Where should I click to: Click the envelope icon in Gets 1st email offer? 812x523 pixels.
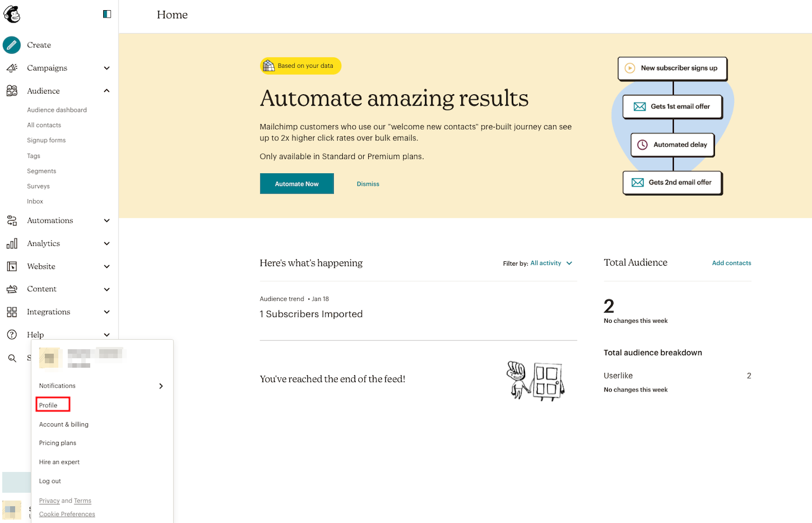click(640, 107)
